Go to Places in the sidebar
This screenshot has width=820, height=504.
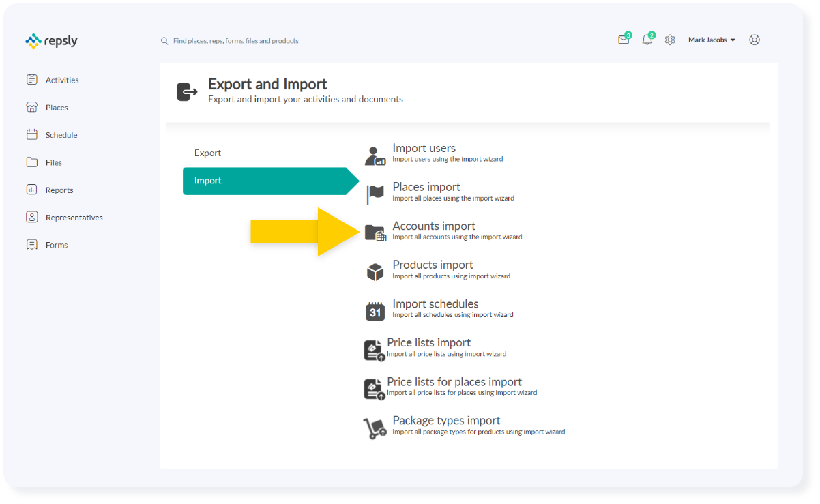coord(57,108)
